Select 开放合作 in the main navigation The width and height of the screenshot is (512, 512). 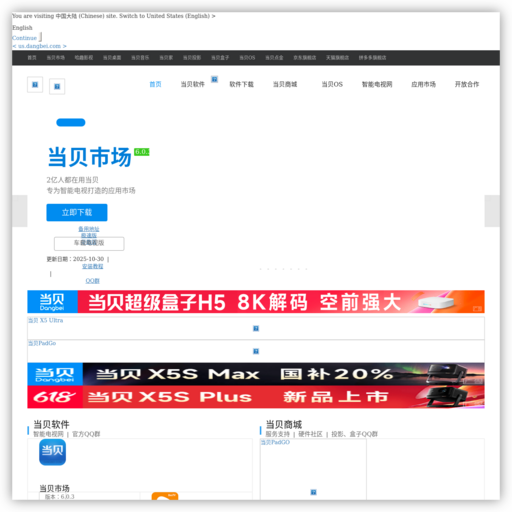click(x=467, y=84)
